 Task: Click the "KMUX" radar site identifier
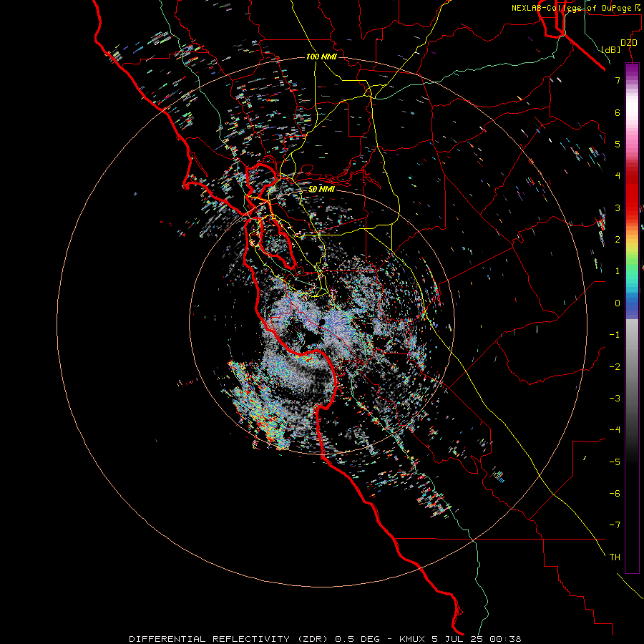tap(411, 639)
